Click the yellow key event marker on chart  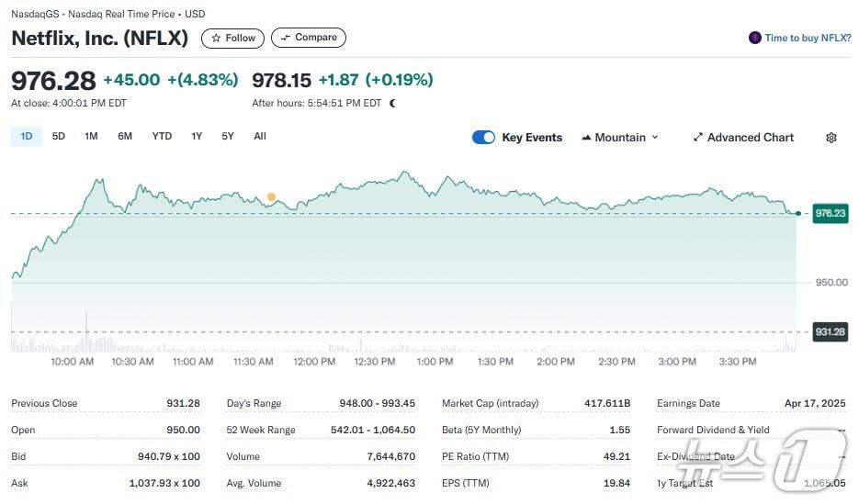pyautogui.click(x=271, y=196)
